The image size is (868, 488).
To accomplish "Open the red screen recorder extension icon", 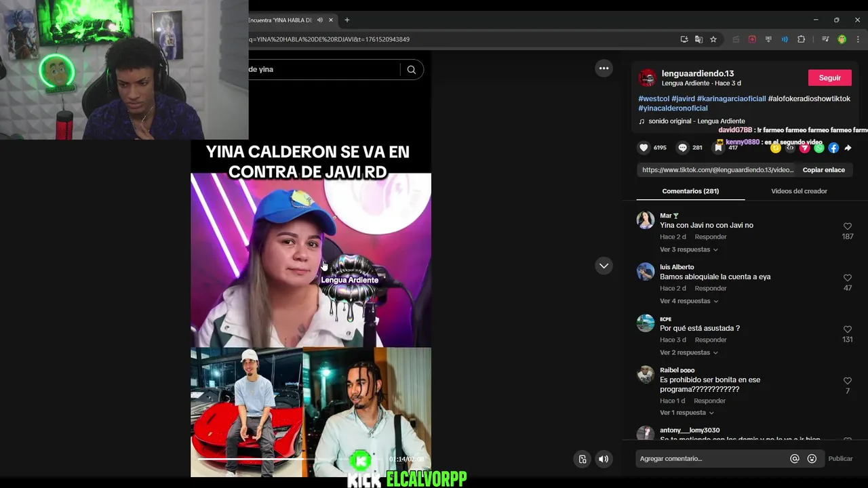I will 752,39.
